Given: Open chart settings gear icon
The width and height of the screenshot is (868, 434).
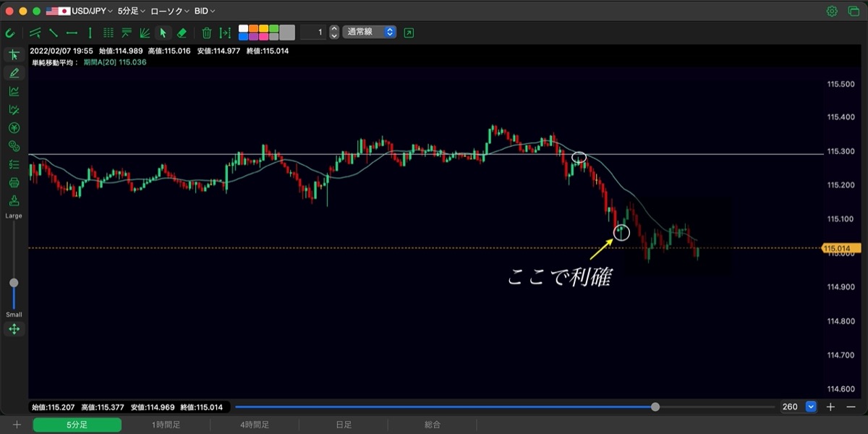Looking at the screenshot, I should (832, 11).
